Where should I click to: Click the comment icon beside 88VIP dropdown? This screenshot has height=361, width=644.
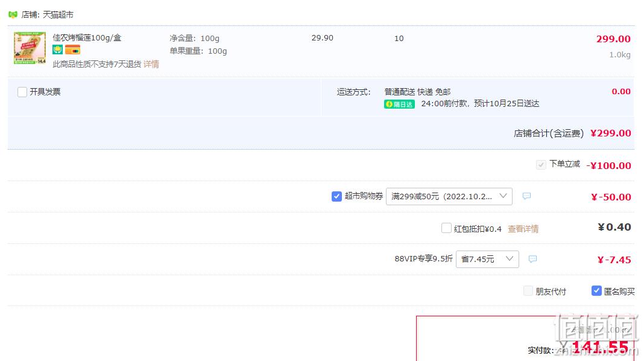coord(532,259)
